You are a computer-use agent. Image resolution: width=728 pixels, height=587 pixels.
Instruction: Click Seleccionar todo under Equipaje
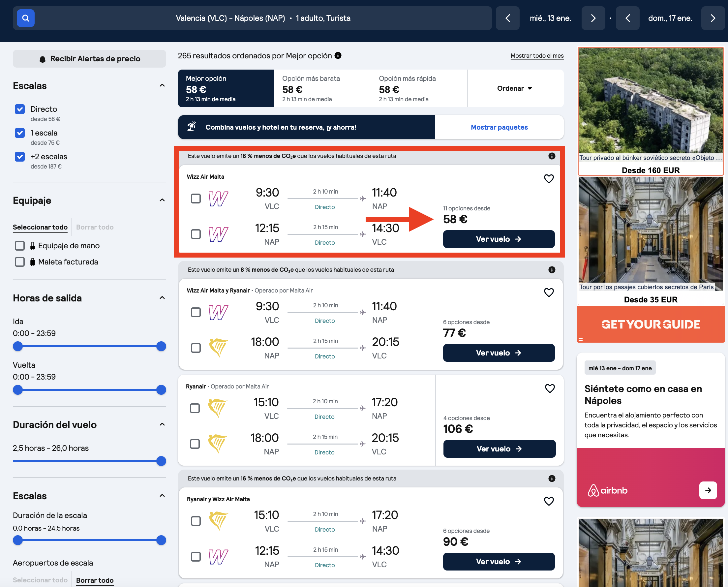coord(40,227)
